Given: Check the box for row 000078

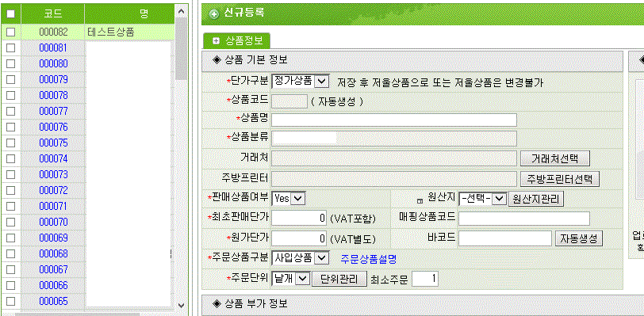Looking at the screenshot, I should point(11,96).
